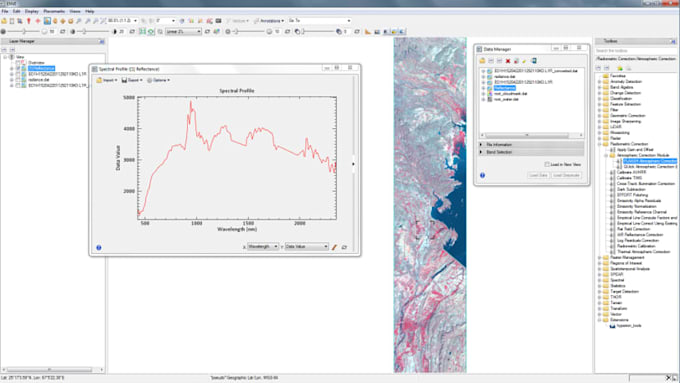Pick the Zoom magnifier tool
Image resolution: width=680 pixels, height=383 pixels.
(78, 21)
